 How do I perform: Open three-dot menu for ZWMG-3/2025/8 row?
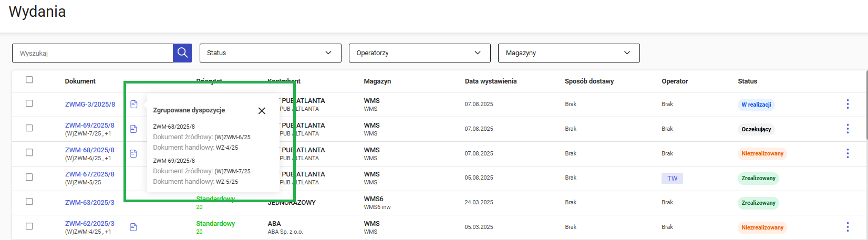coord(848,105)
